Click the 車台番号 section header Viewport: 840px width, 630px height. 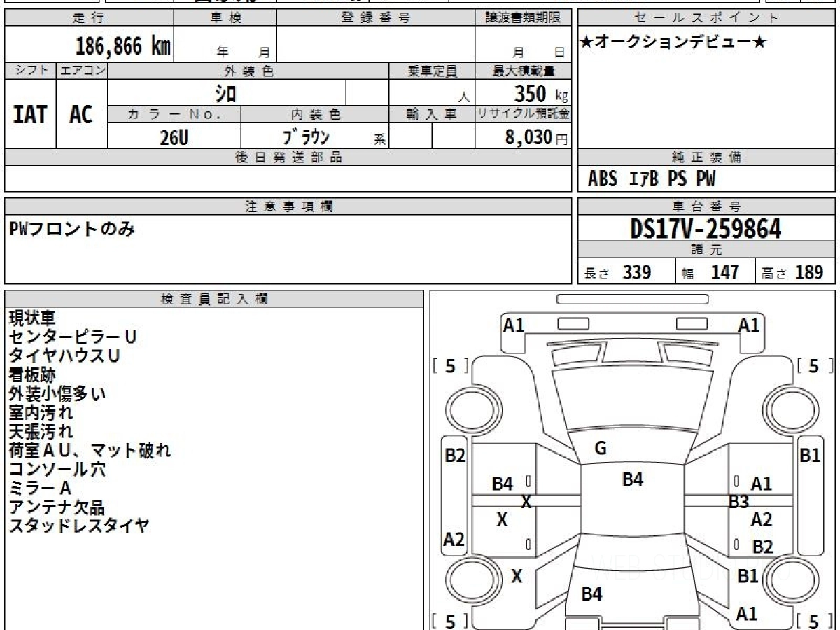click(x=706, y=206)
